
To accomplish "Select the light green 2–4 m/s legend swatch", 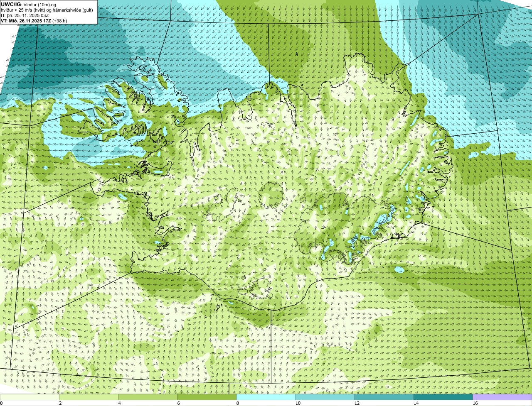I will pos(89,397).
